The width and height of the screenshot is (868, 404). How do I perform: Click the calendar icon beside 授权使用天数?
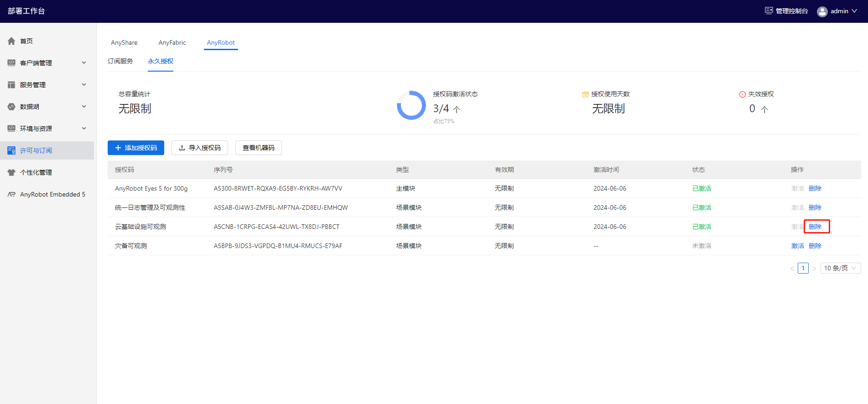586,94
